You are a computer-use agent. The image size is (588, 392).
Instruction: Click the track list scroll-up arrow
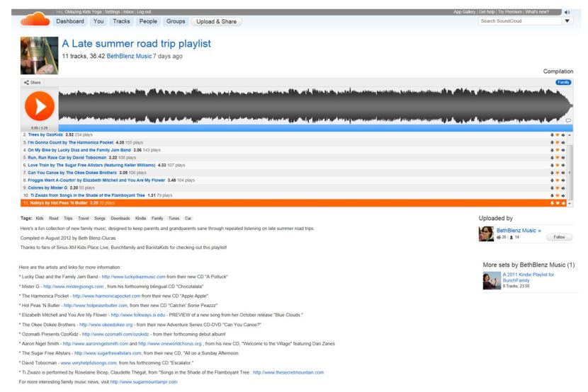[570, 134]
